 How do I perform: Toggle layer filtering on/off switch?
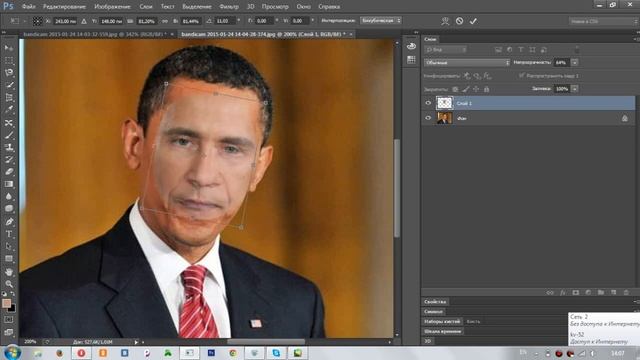click(577, 50)
